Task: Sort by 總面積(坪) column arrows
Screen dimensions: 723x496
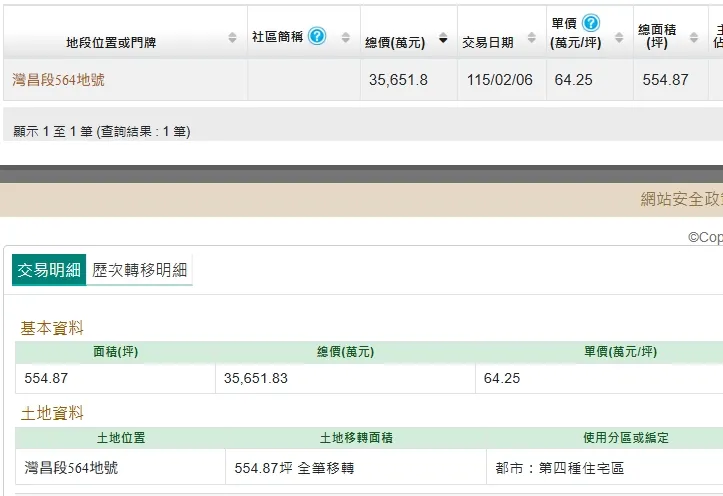Action: coord(694,38)
